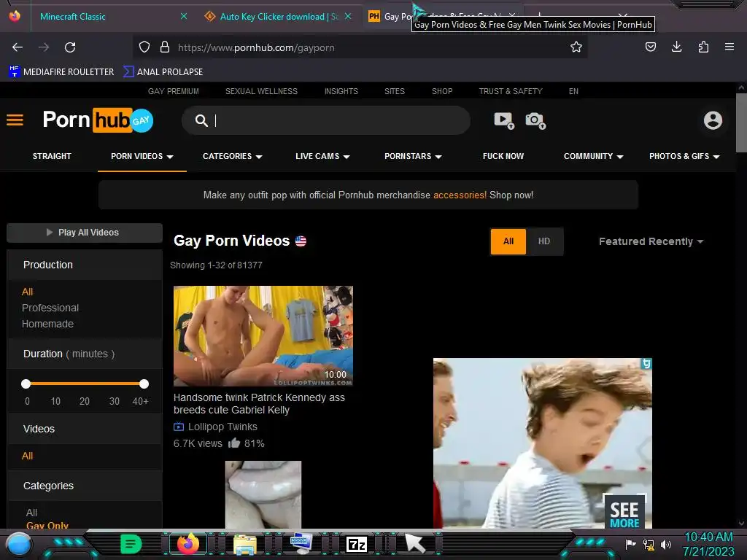This screenshot has width=747, height=560.
Task: Click the ad info icon on banner corner
Action: click(x=646, y=364)
